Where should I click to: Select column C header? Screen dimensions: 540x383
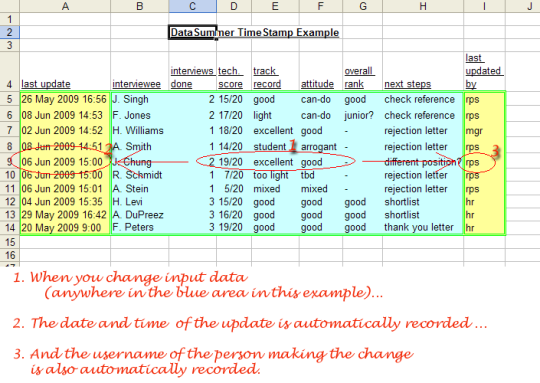pos(193,6)
